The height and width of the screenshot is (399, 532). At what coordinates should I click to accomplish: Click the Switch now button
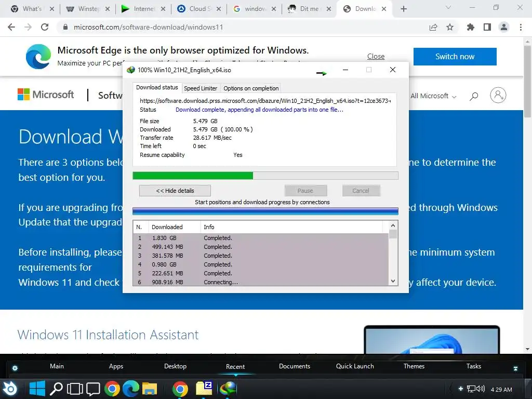455,57
